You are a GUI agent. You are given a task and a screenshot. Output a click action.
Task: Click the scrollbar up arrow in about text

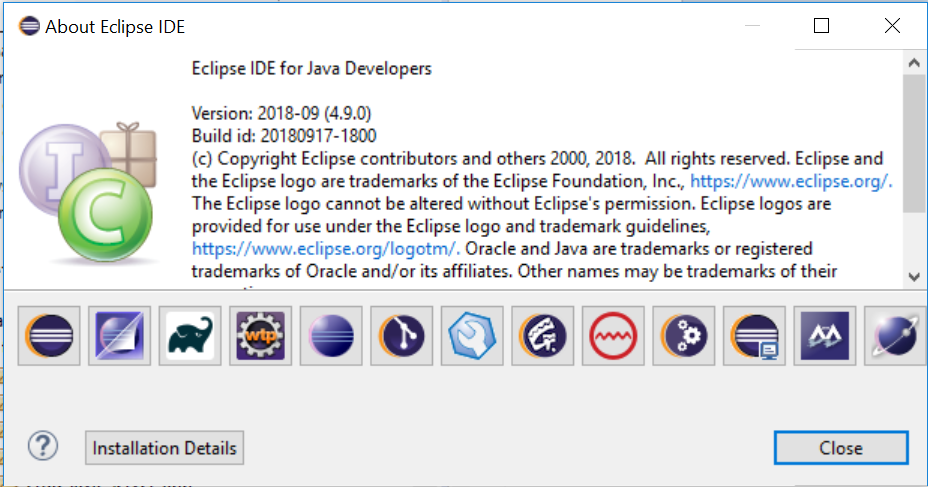[914, 63]
